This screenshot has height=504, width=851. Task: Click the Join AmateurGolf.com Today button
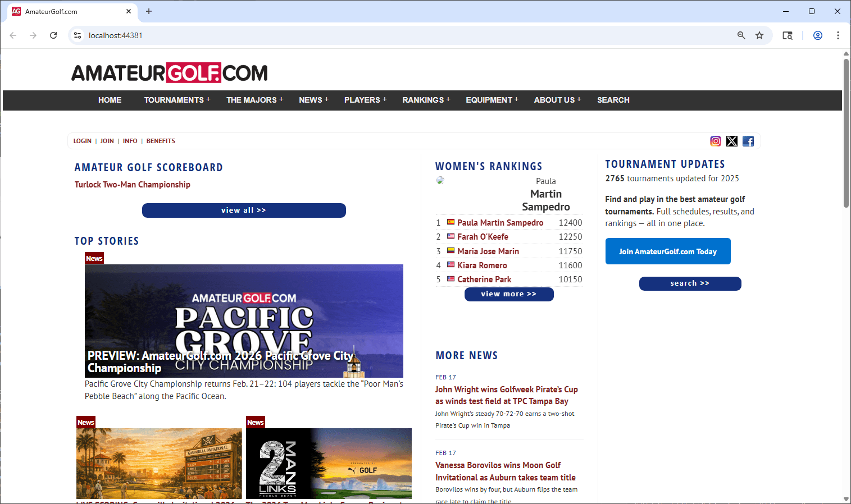click(x=667, y=251)
